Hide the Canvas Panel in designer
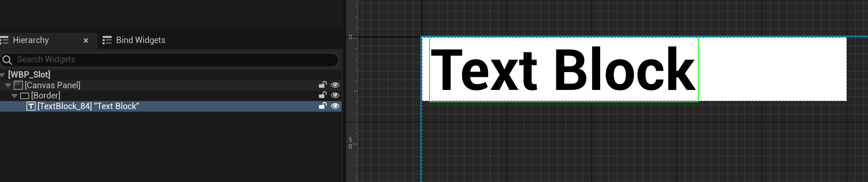 [x=335, y=85]
